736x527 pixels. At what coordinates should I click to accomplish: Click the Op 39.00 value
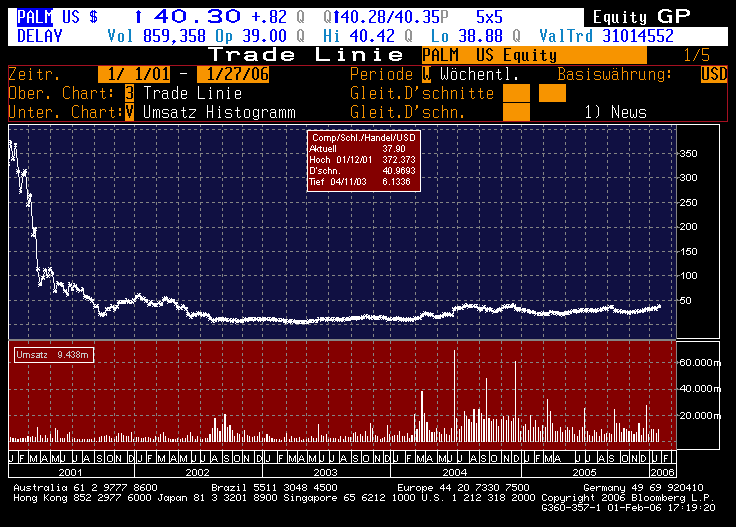point(251,36)
